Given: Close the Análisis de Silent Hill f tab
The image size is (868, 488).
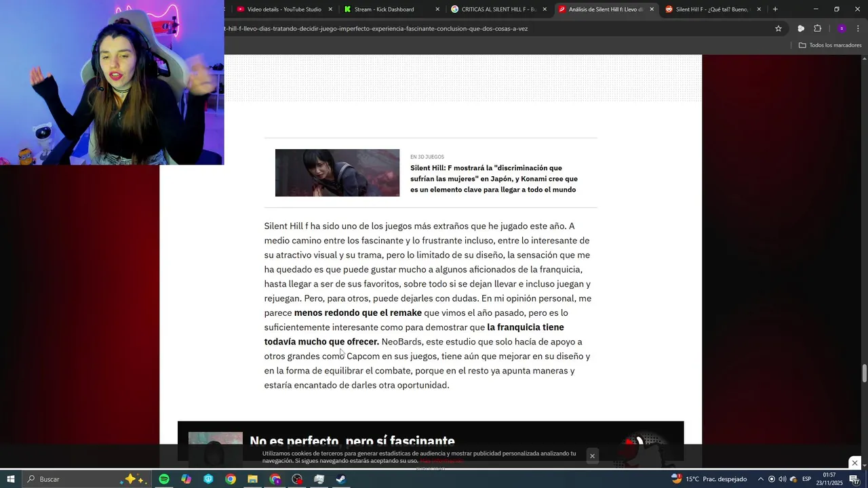Looking at the screenshot, I should (652, 9).
